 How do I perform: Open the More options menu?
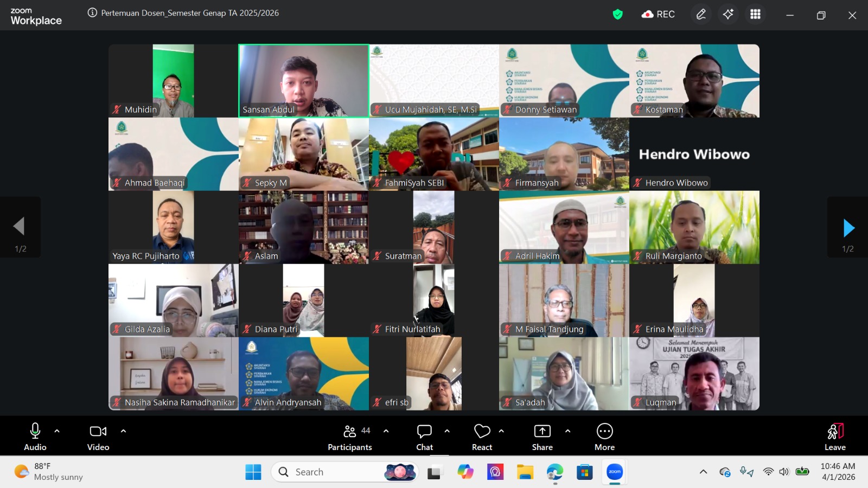coord(604,437)
